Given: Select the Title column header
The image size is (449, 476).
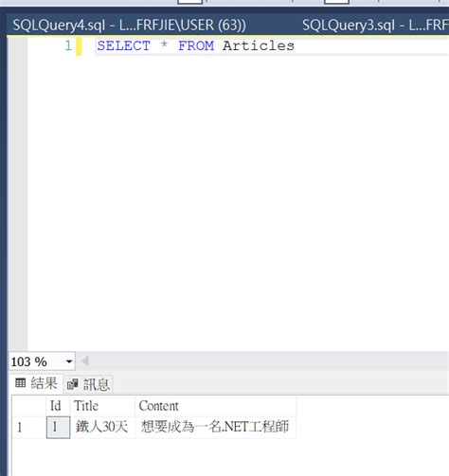Looking at the screenshot, I should point(102,406).
